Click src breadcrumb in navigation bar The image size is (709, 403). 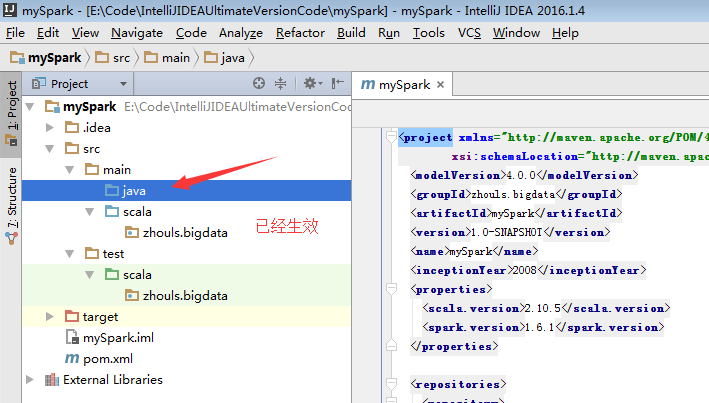(113, 58)
